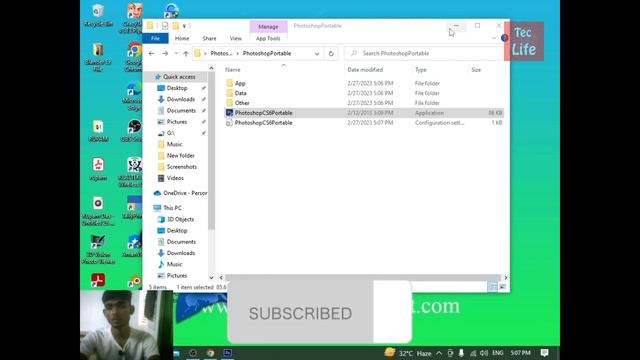Viewport: 640px width, 360px height.
Task: Open the Photoshop taskbar icon
Action: click(x=228, y=353)
